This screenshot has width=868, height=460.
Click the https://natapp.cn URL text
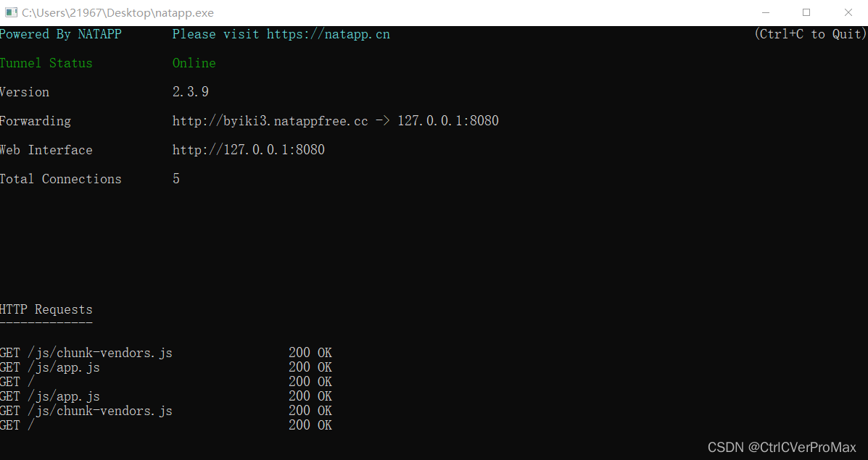coord(328,34)
